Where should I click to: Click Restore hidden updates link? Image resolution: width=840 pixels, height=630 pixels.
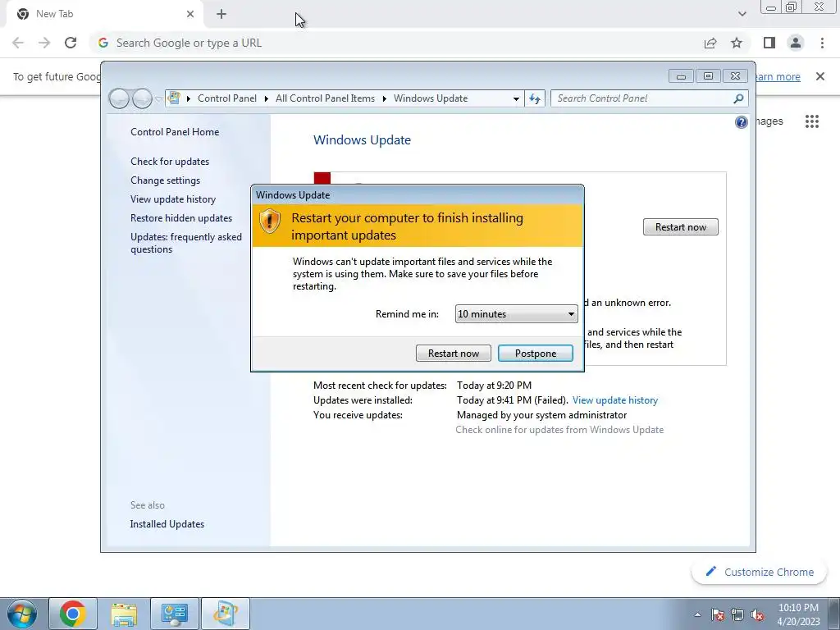[181, 218]
